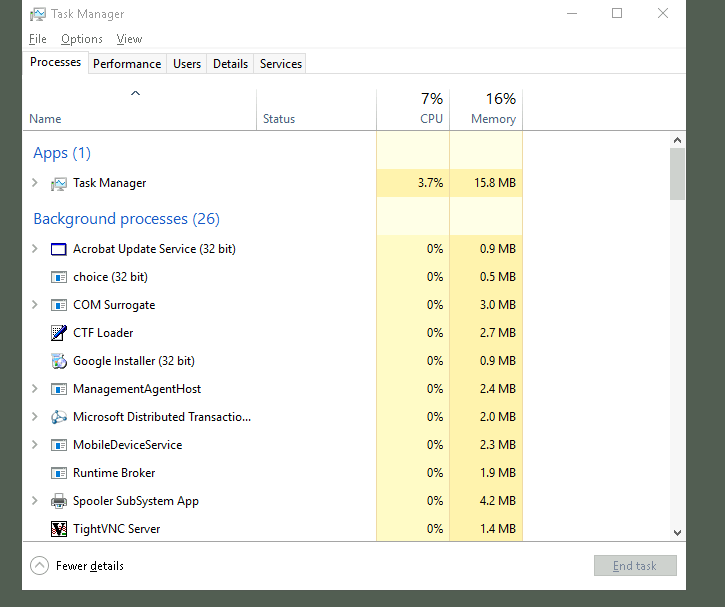Screen dimensions: 725x607
Task: Click the CTF Loader pen icon
Action: 59,333
